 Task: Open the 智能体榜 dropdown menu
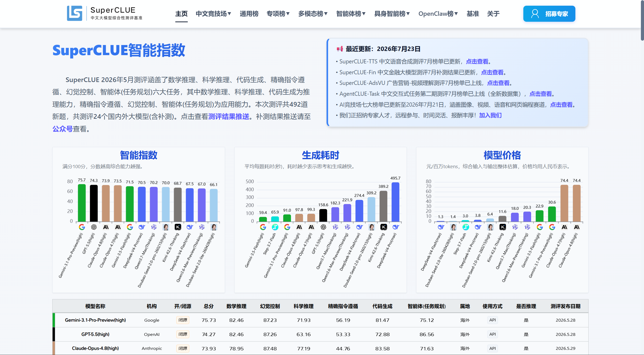click(351, 14)
